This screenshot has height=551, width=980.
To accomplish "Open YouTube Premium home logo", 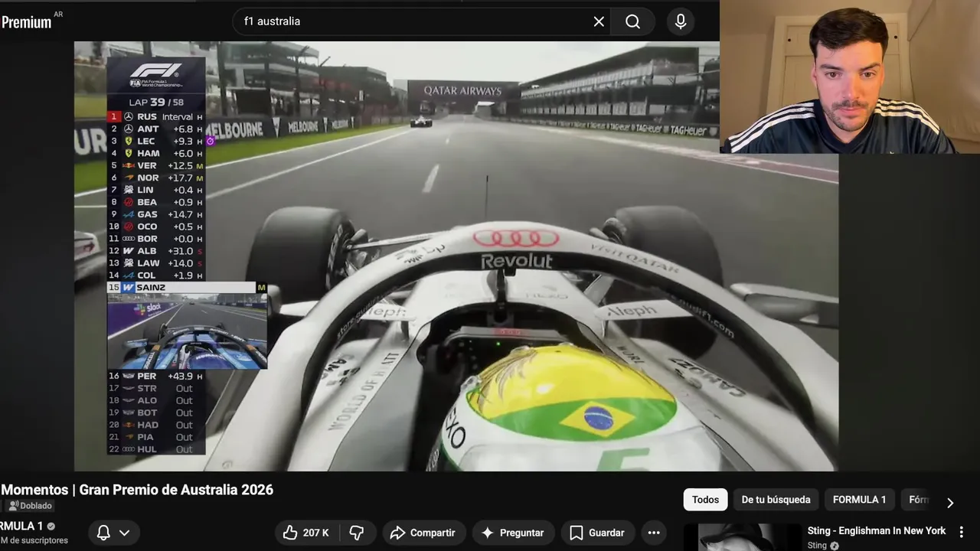I will coord(31,21).
